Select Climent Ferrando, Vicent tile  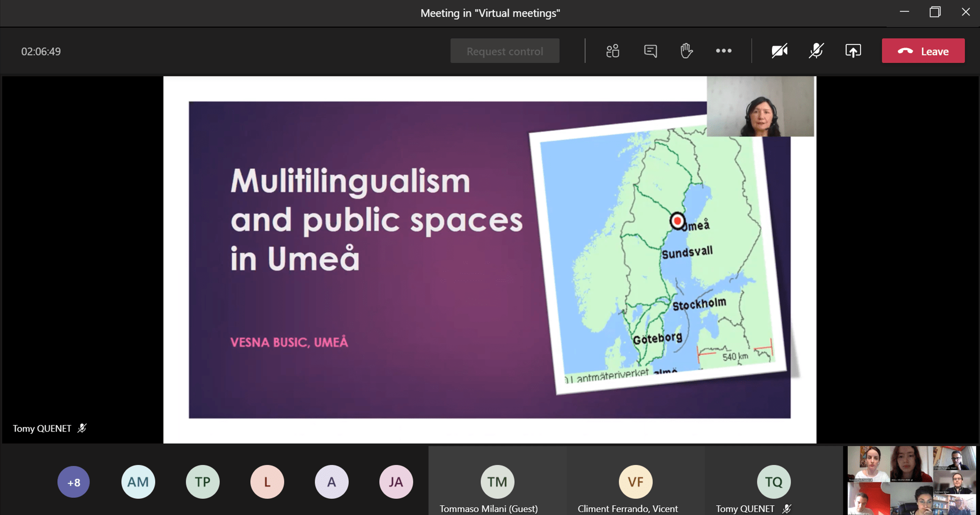click(x=635, y=482)
